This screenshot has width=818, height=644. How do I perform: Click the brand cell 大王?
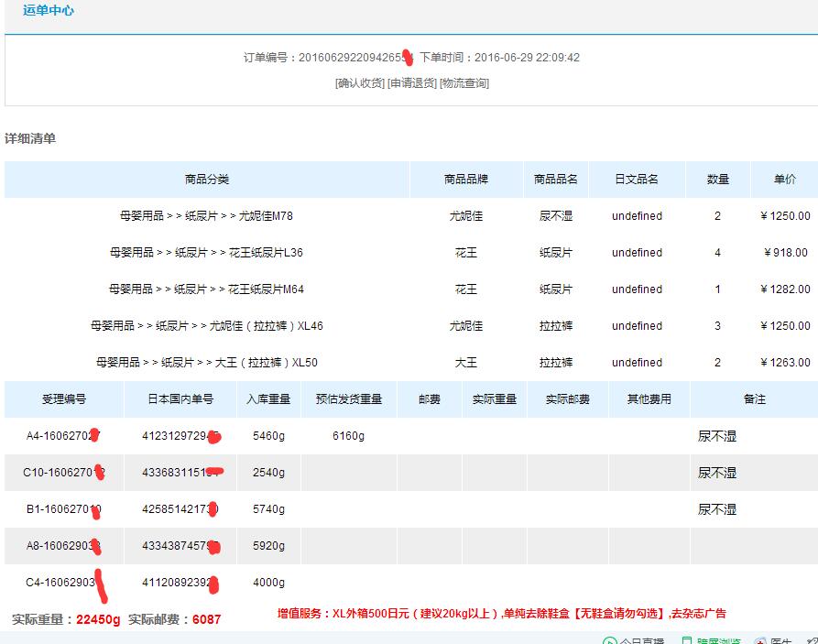(x=466, y=362)
